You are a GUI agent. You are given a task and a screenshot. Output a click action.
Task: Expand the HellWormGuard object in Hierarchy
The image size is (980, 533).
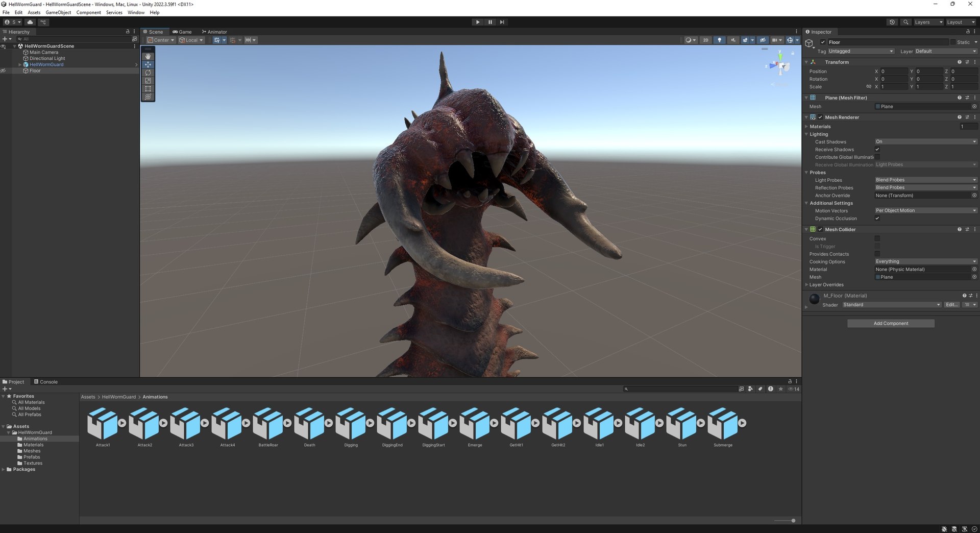[20, 65]
